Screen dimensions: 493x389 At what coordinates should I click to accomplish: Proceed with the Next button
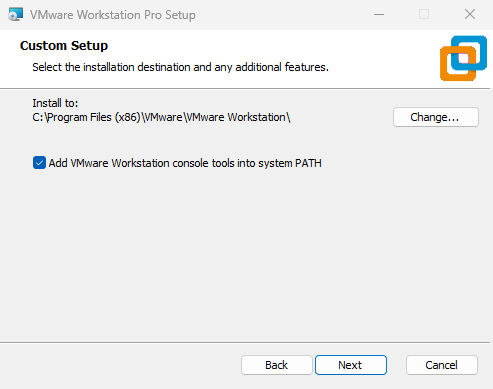[x=351, y=365]
